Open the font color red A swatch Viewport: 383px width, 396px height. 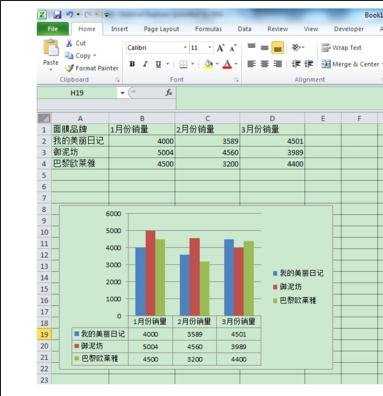pos(227,64)
